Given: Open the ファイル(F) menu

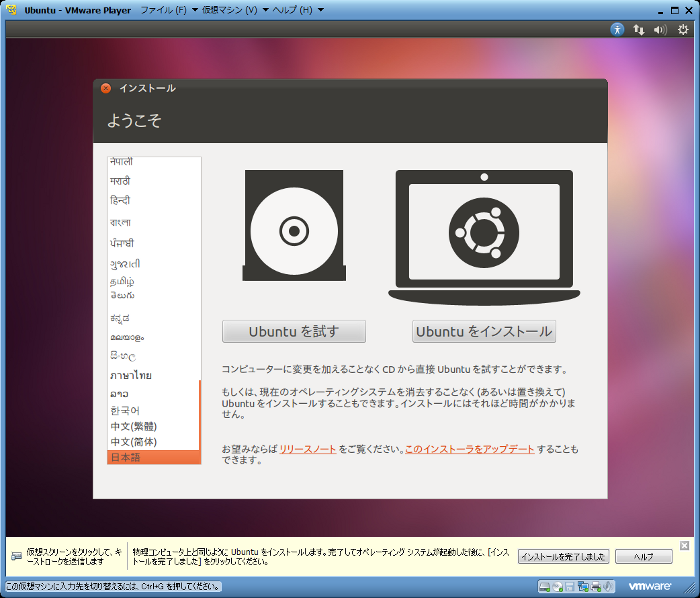Looking at the screenshot, I should click(169, 10).
